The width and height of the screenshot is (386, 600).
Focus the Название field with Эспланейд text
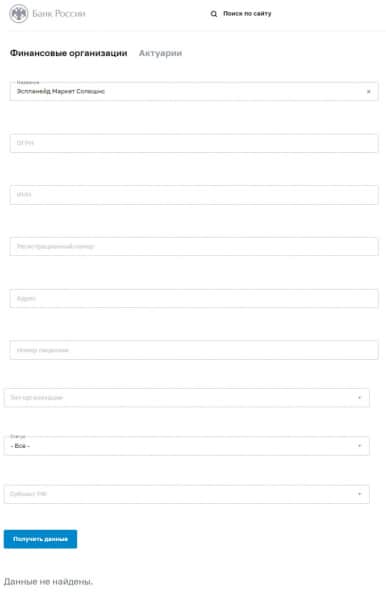pos(194,91)
